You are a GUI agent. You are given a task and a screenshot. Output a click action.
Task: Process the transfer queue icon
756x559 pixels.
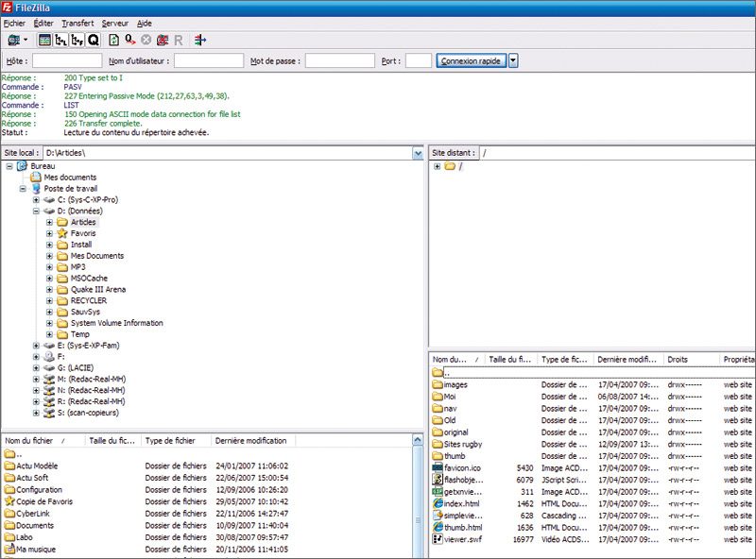click(x=130, y=40)
